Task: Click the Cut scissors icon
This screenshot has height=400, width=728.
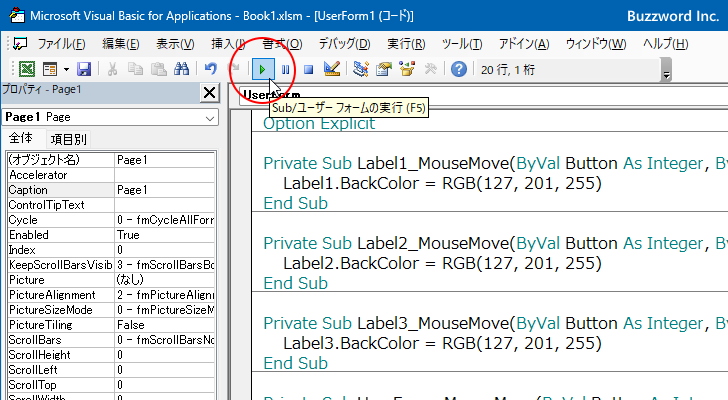Action: pos(112,69)
